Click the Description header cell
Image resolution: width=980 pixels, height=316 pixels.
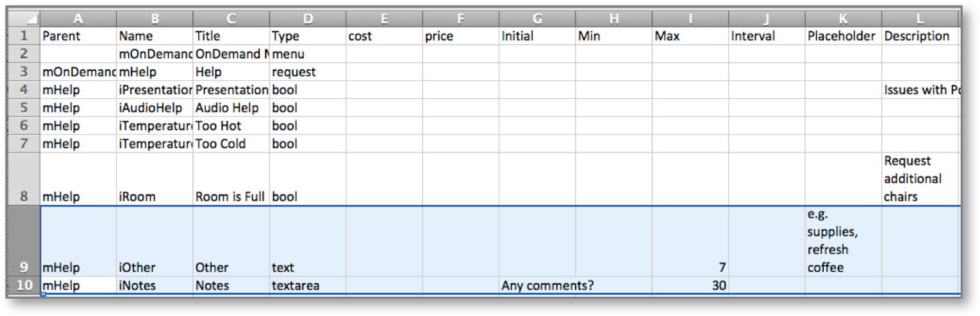(921, 36)
